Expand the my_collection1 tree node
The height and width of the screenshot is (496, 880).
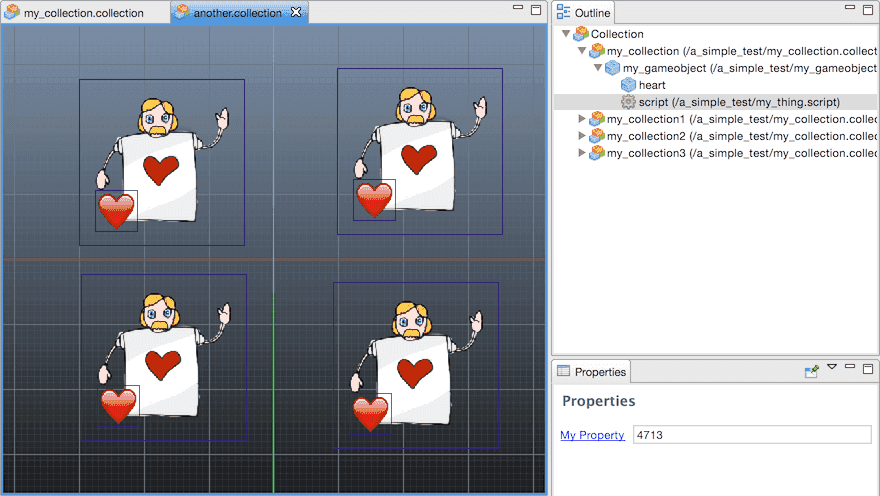pos(583,119)
